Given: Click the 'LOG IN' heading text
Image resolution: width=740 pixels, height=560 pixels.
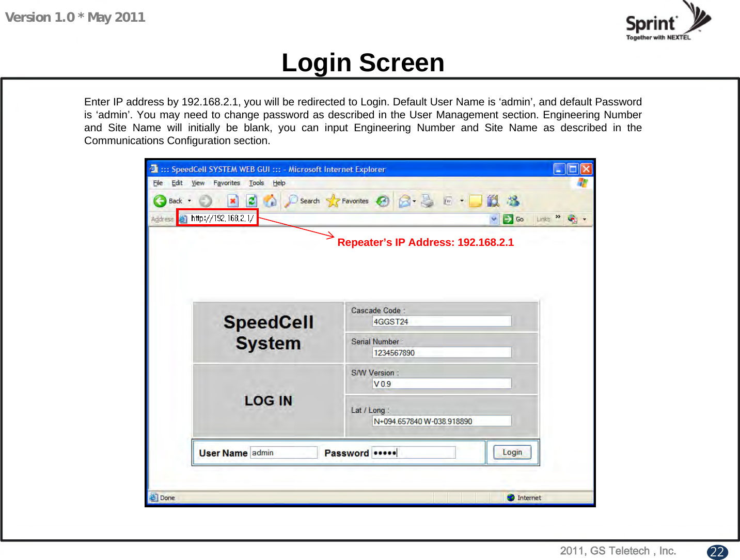Looking at the screenshot, I should tap(269, 400).
